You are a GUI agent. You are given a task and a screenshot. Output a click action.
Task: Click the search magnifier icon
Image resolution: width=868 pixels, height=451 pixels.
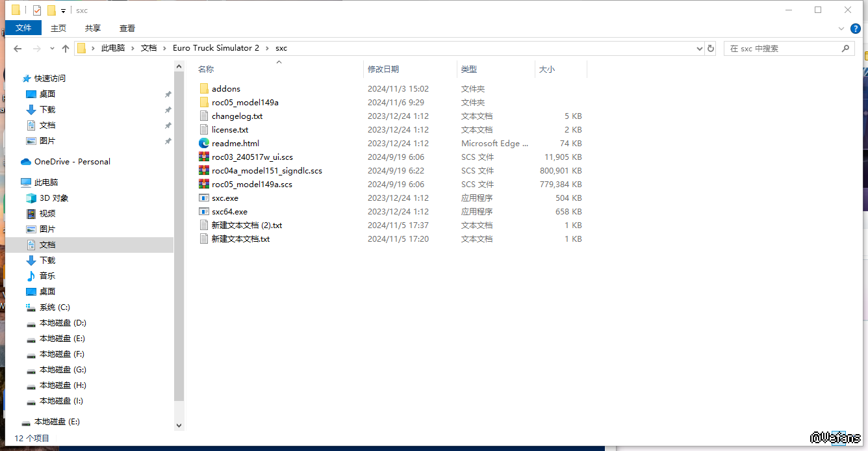pos(845,48)
